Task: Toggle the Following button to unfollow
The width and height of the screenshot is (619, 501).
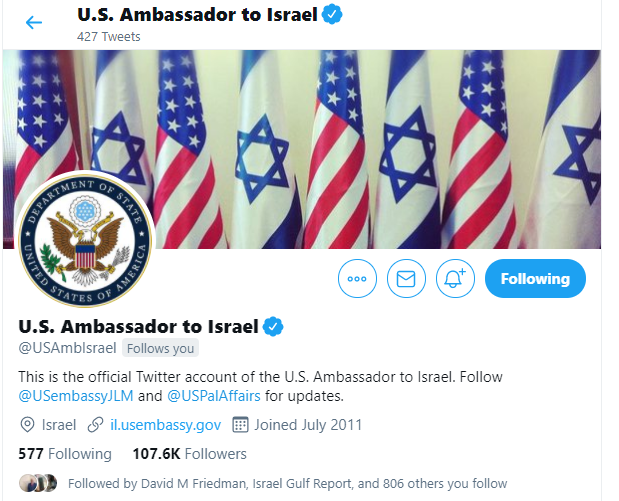Action: pyautogui.click(x=535, y=279)
